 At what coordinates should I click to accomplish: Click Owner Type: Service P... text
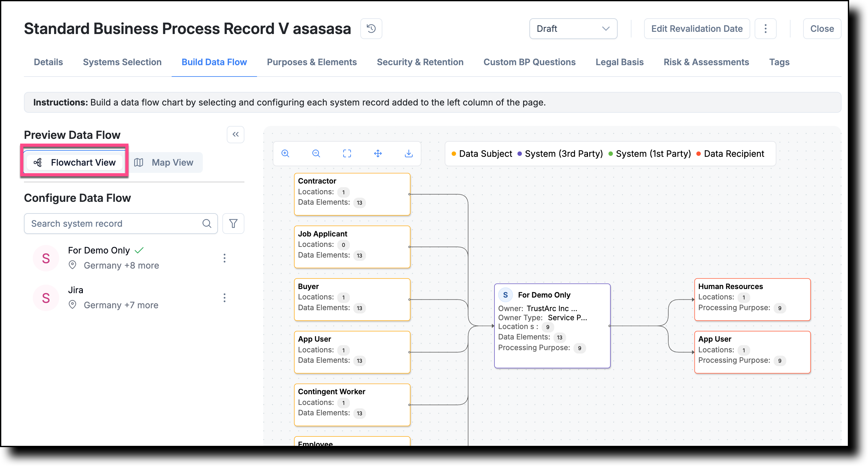tap(542, 317)
